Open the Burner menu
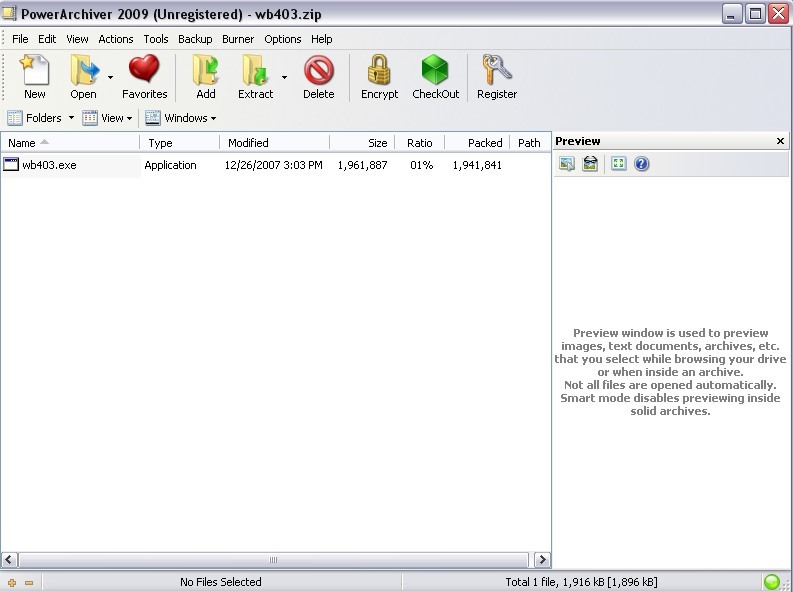 (238, 39)
